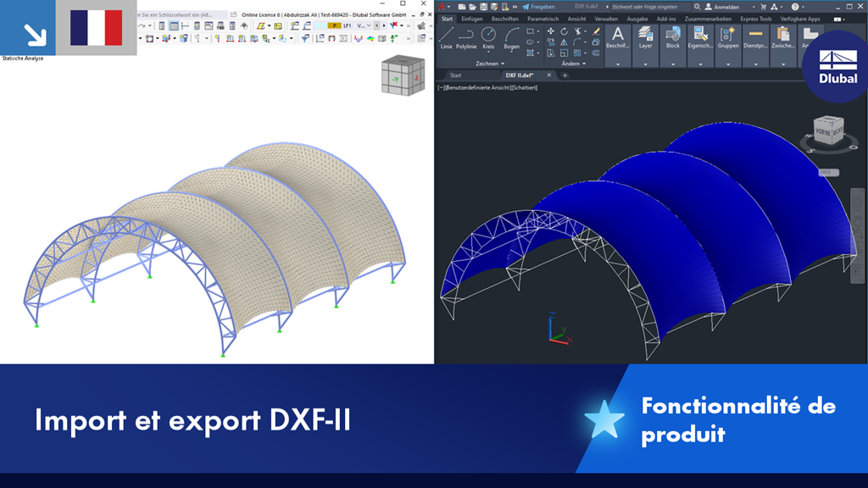868x488 pixels.
Task: Switch to the Einfügen ribbon tab
Action: click(474, 19)
